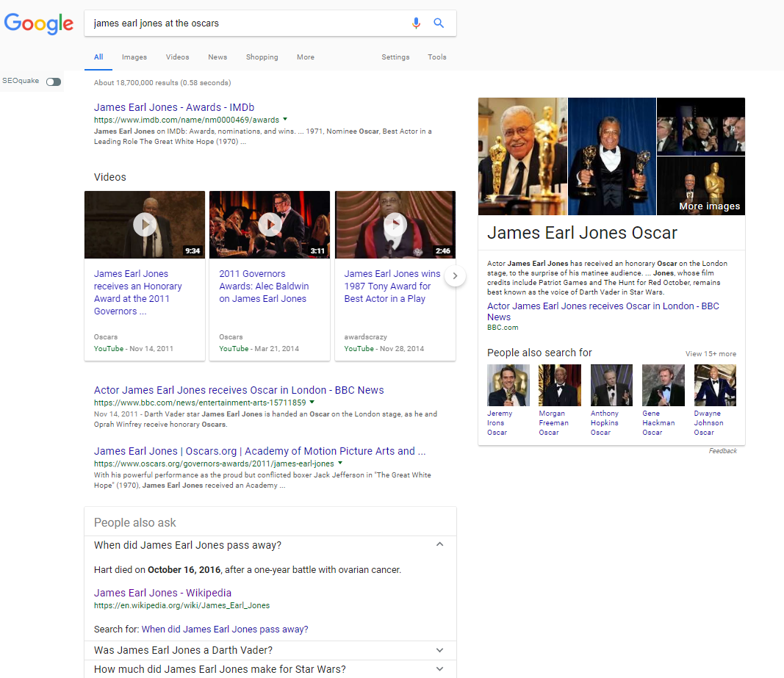The height and width of the screenshot is (678, 784).
Task: Click the 'Videos' section heading
Action: 110,177
